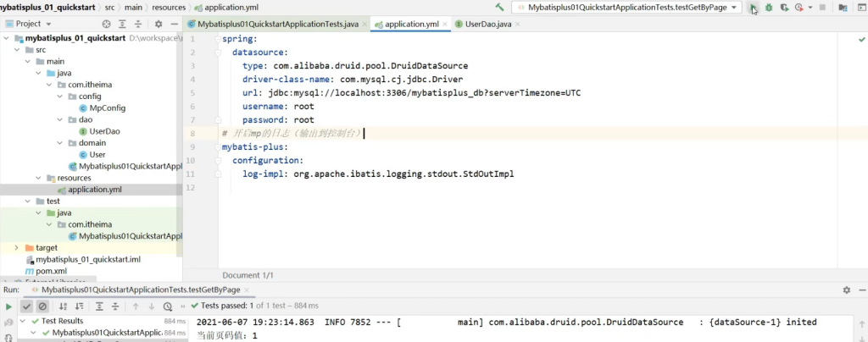Image resolution: width=868 pixels, height=342 pixels.
Task: Switch to the UserDao.java editor tab
Action: tap(487, 24)
